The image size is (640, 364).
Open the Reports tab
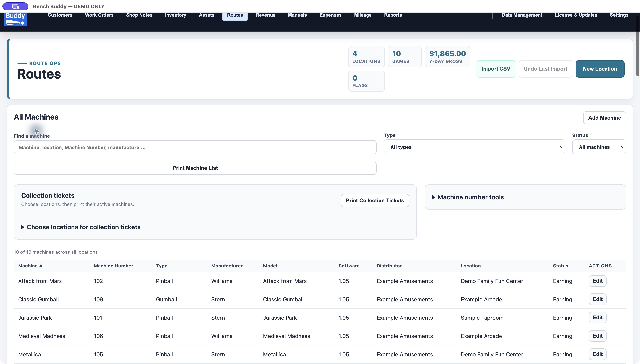[393, 15]
